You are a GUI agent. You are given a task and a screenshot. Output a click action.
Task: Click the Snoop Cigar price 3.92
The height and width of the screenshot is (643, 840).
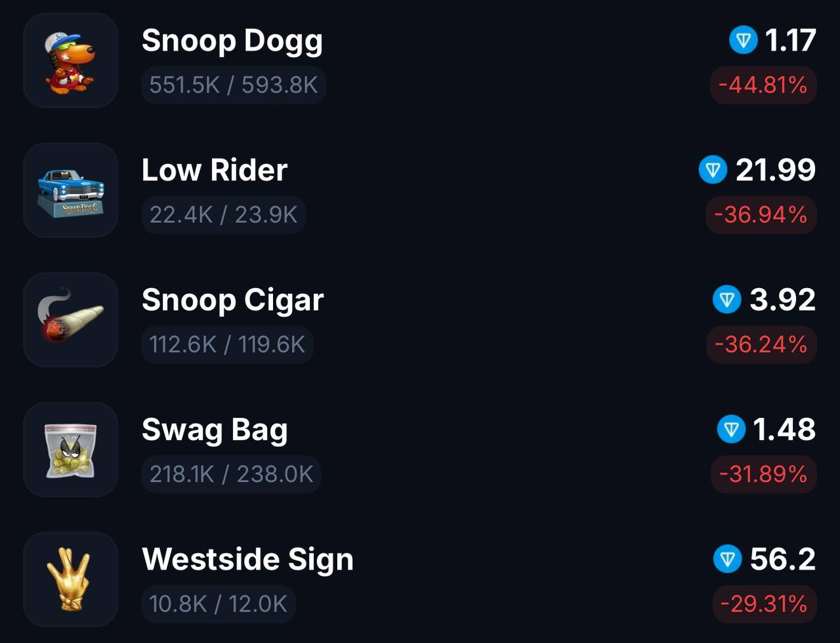click(x=783, y=300)
